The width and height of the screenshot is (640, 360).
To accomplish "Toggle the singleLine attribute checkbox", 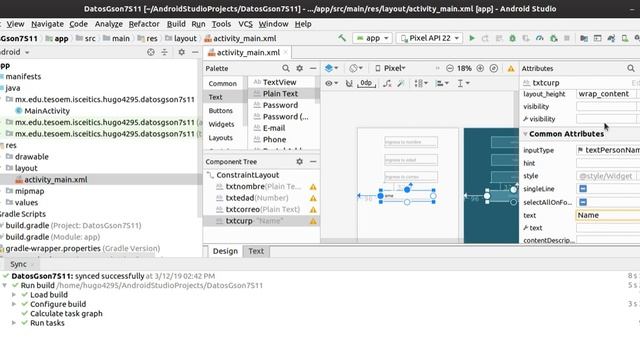I will pos(583,189).
